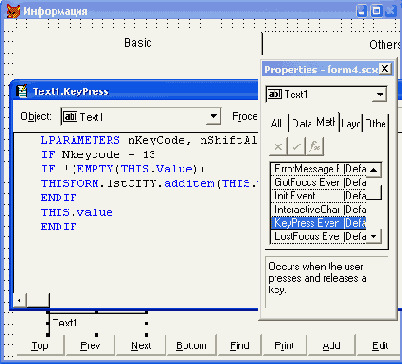
Task: Select Init Event row in properties list
Action: 318,196
